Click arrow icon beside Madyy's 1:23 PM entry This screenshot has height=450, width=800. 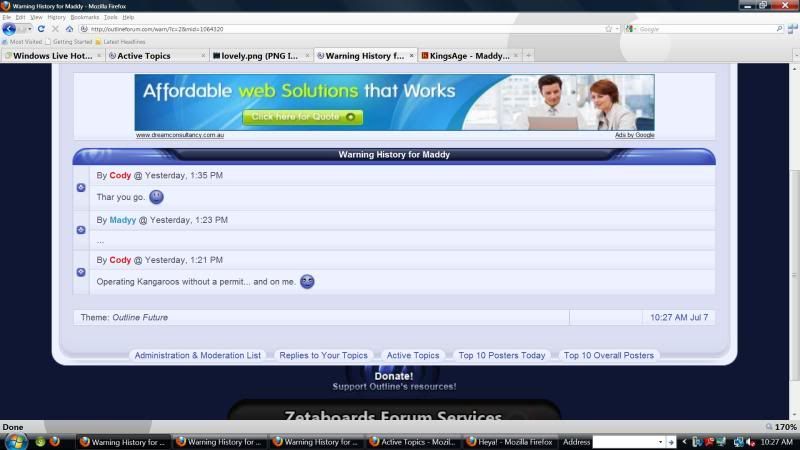81,230
